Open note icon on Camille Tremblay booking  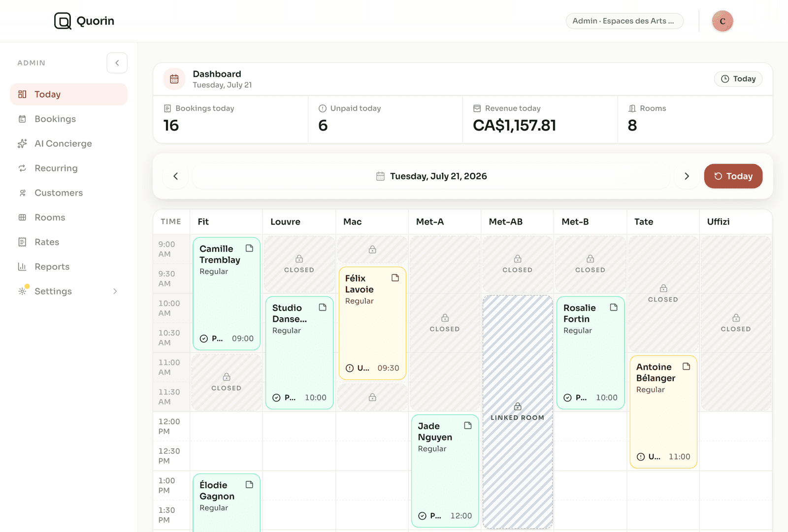[x=249, y=248]
